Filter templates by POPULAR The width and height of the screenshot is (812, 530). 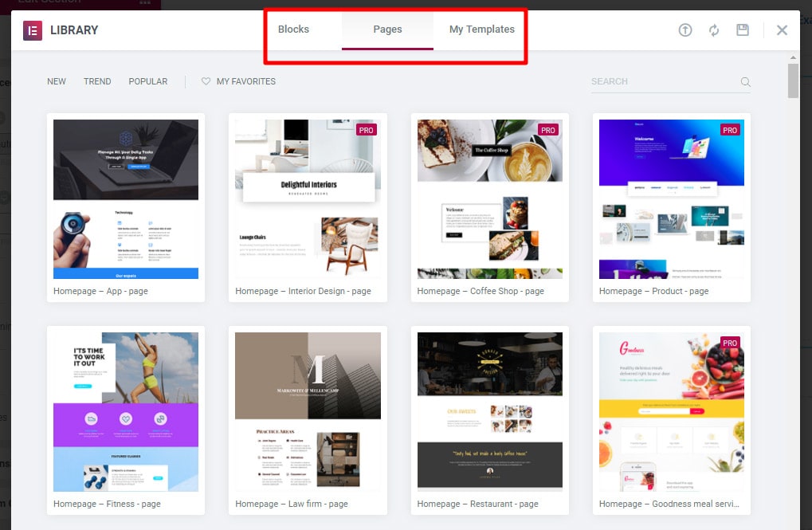pos(148,81)
